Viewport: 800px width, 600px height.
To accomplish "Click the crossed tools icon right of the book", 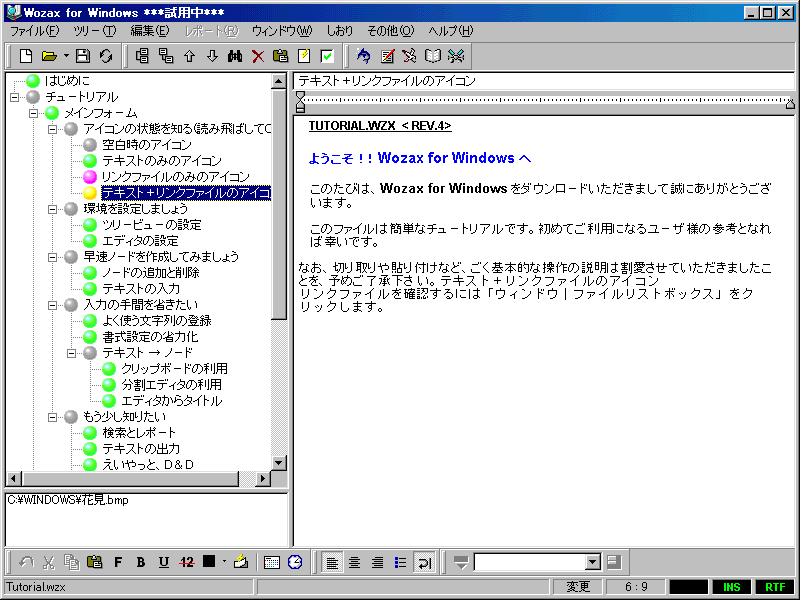I will [x=456, y=56].
